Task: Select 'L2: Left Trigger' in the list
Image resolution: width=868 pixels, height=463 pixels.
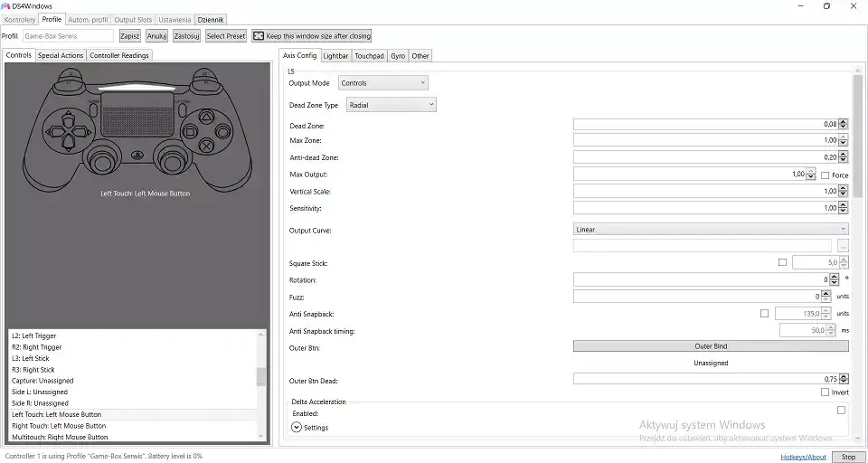Action: coord(133,335)
